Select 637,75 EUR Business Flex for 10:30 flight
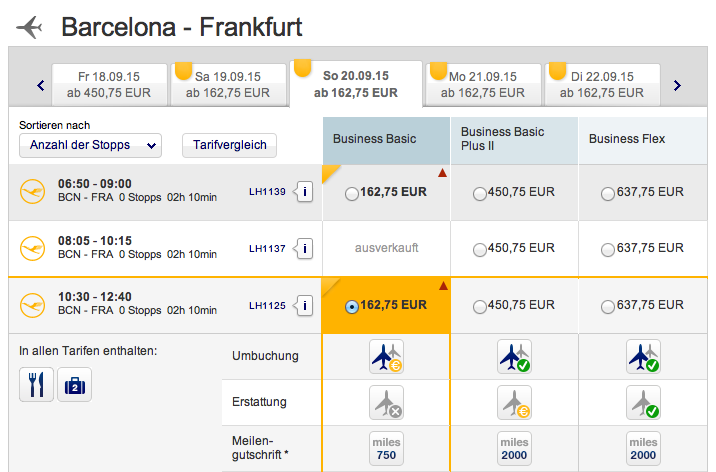The image size is (716, 472). [x=607, y=307]
